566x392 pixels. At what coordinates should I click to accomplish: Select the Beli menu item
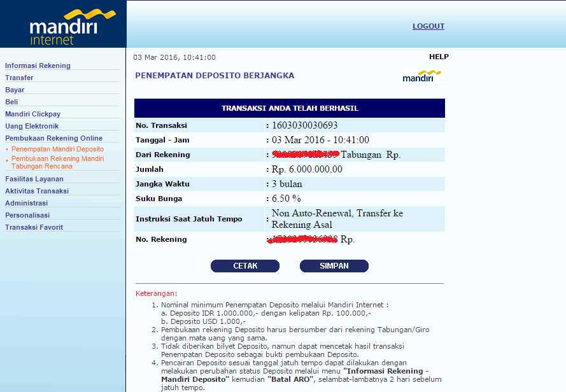12,102
